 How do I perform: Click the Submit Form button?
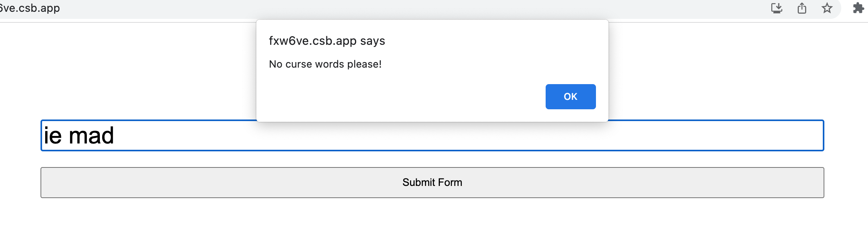[x=432, y=182]
